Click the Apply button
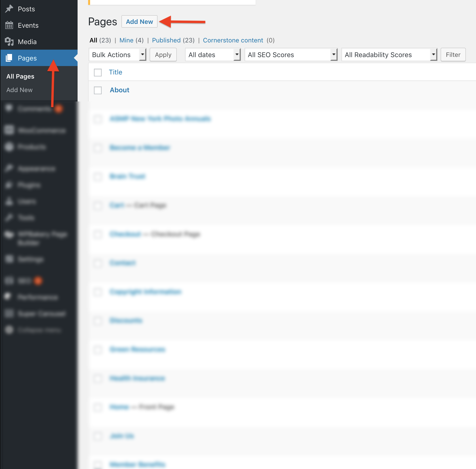Image resolution: width=476 pixels, height=469 pixels. coord(163,55)
